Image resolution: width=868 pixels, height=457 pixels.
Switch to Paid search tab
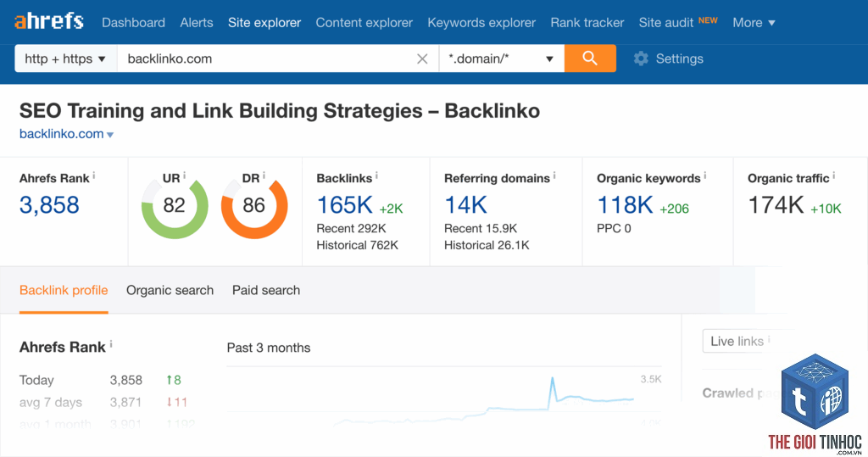click(266, 290)
